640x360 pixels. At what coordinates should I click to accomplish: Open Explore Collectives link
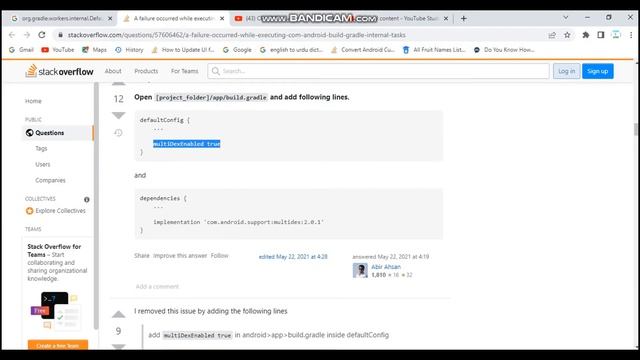pyautogui.click(x=56, y=211)
